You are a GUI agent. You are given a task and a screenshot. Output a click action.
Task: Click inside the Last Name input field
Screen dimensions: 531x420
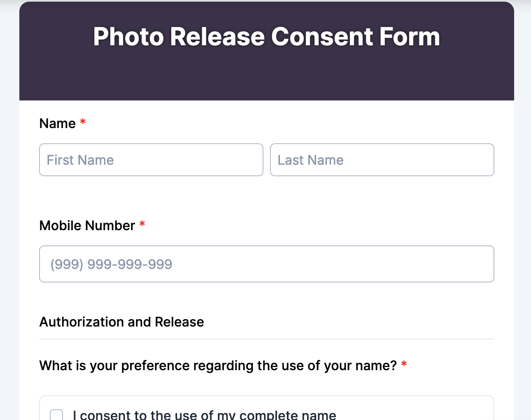[382, 160]
